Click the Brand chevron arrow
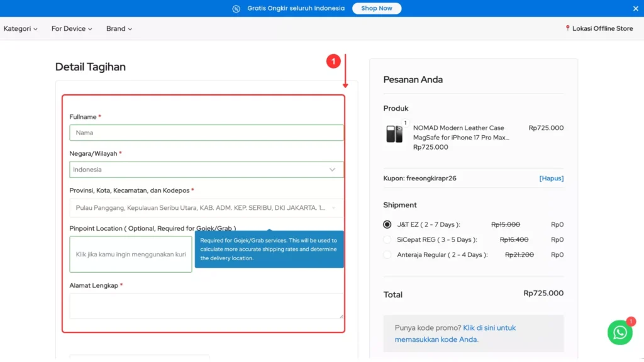Image resolution: width=644 pixels, height=362 pixels. 130,29
